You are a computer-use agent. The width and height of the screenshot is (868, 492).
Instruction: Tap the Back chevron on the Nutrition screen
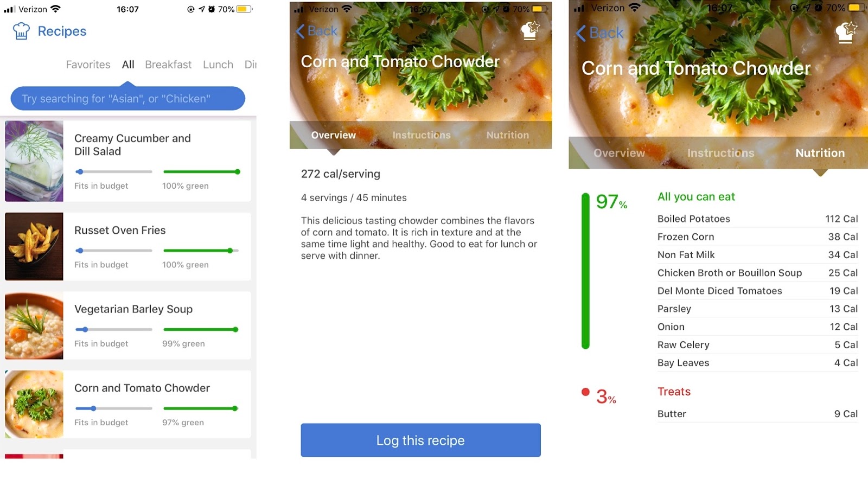tap(599, 33)
